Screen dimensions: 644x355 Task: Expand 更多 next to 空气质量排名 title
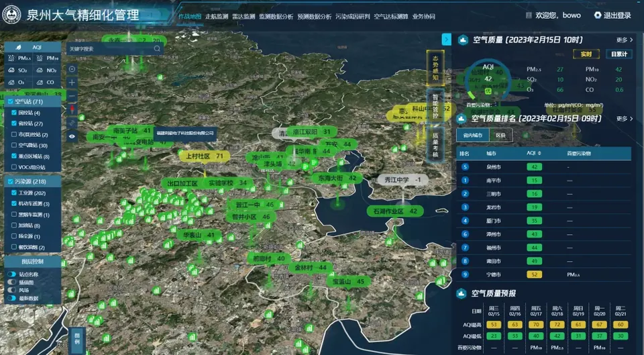tap(625, 119)
